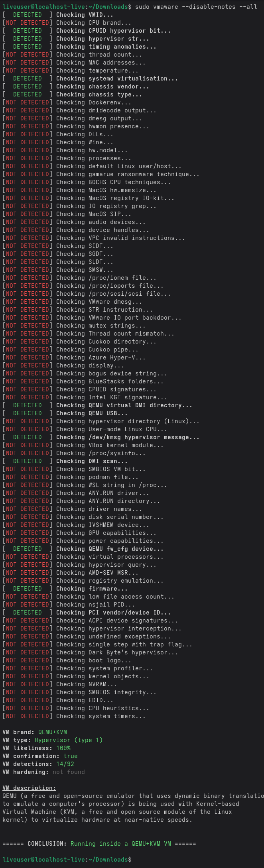
Task: Click the 'QEMU+KVM' VM brand value
Action: pyautogui.click(x=52, y=732)
